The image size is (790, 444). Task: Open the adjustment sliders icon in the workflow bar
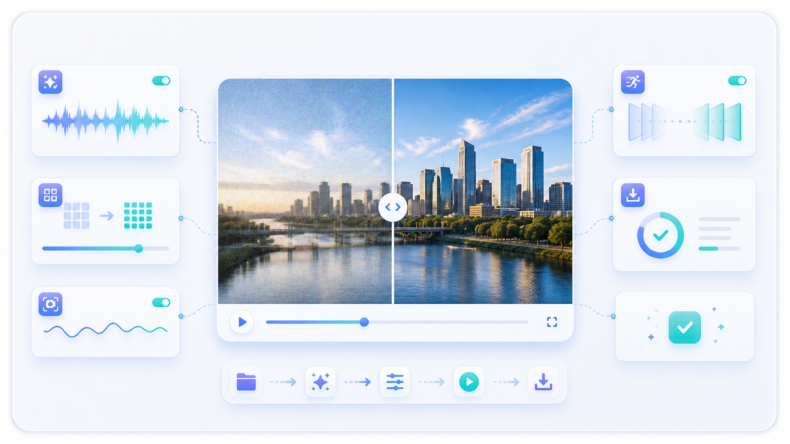394,382
